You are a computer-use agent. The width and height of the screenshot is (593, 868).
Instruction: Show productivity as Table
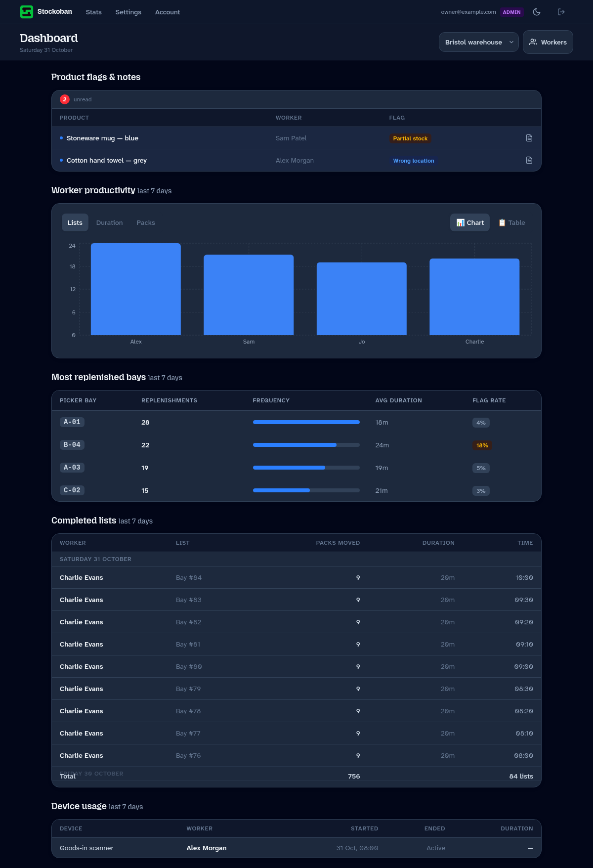point(511,222)
